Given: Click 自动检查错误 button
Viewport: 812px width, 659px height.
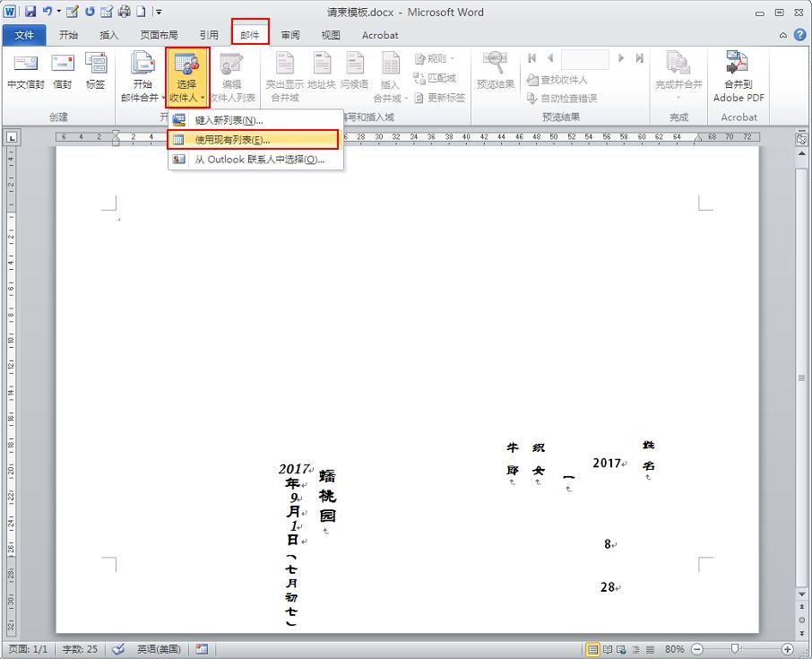Looking at the screenshot, I should tap(561, 98).
